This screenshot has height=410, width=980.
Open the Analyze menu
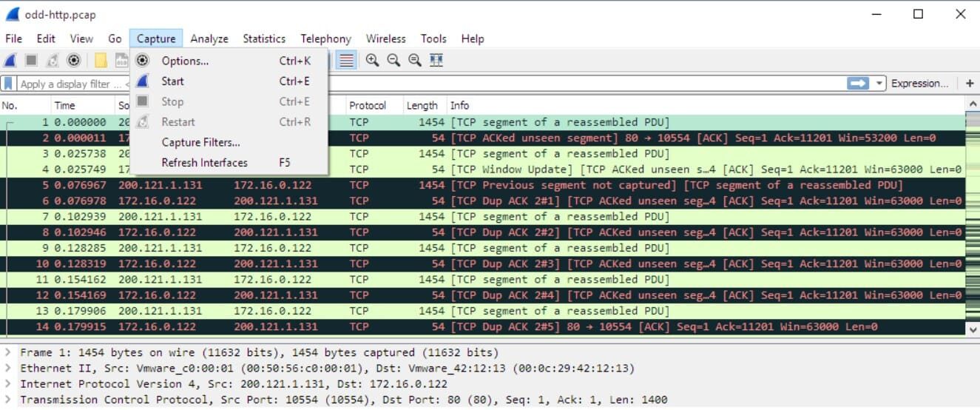[x=209, y=38]
